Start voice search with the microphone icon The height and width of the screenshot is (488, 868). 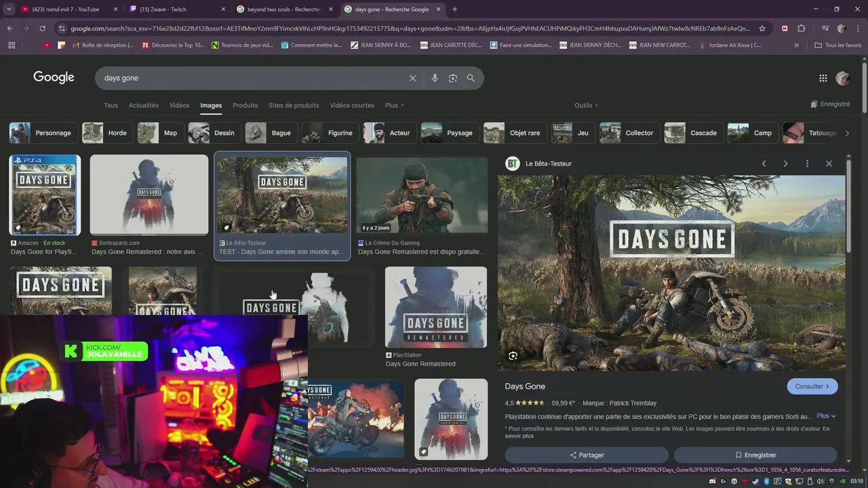[x=435, y=78]
